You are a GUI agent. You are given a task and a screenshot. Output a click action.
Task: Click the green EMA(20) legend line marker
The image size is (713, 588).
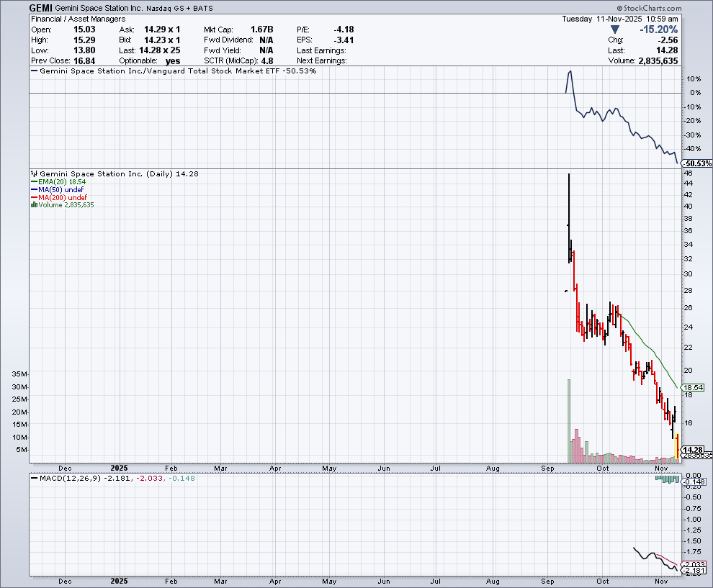(x=34, y=182)
